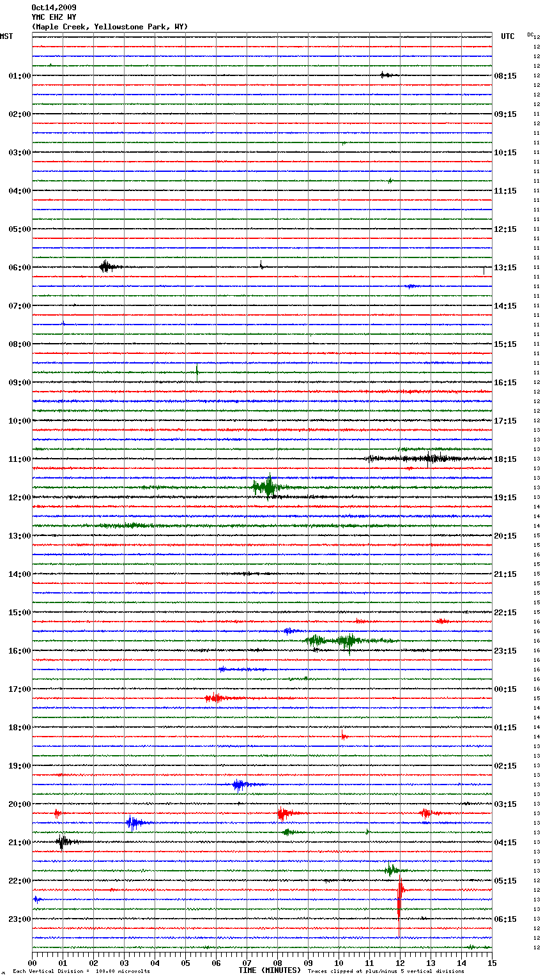543x980 pixels.
Task: Click the "23:00" MST time label
Action: click(x=20, y=919)
